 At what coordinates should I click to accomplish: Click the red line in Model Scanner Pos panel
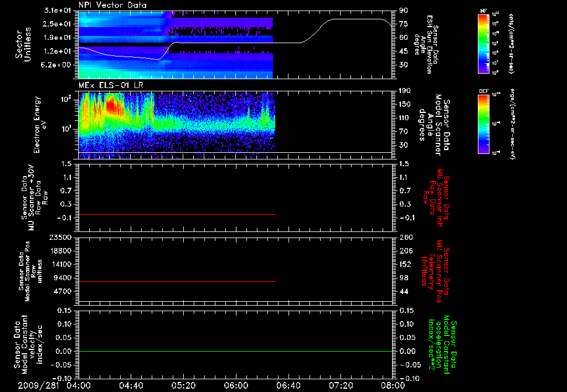[177, 281]
